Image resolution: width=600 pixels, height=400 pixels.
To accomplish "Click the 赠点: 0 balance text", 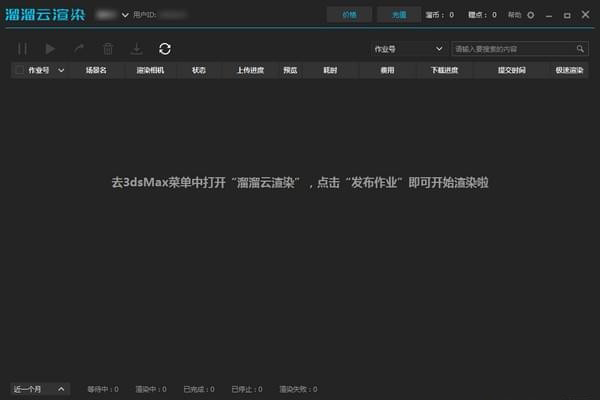I will click(x=483, y=15).
